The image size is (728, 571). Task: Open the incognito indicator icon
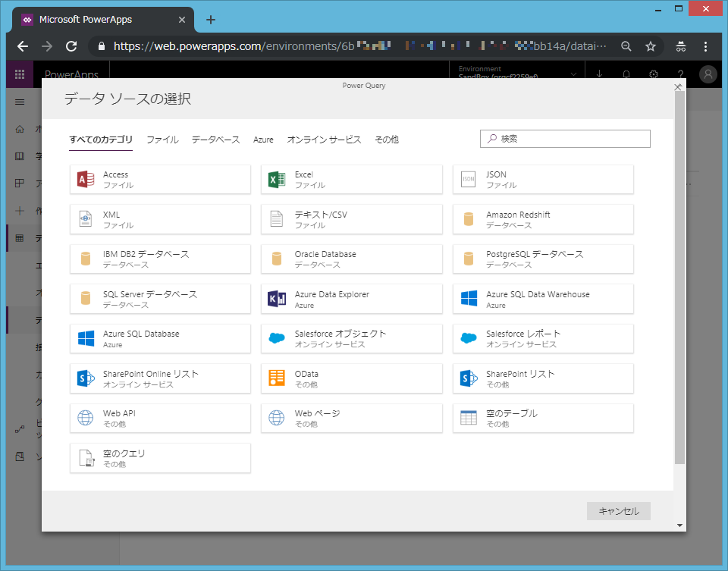tap(681, 46)
